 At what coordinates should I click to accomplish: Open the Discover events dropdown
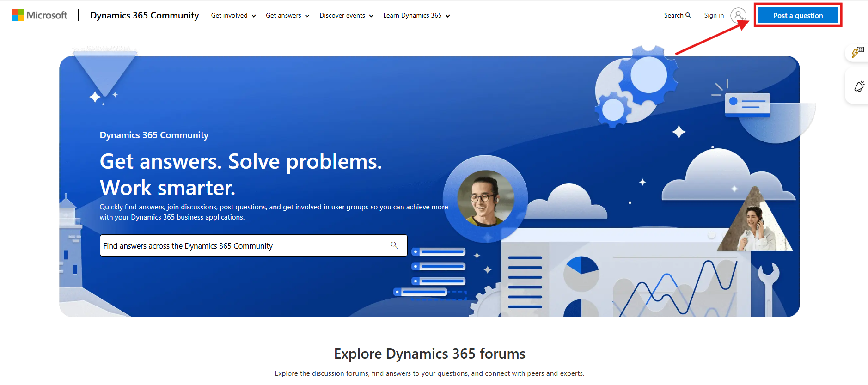pos(346,15)
